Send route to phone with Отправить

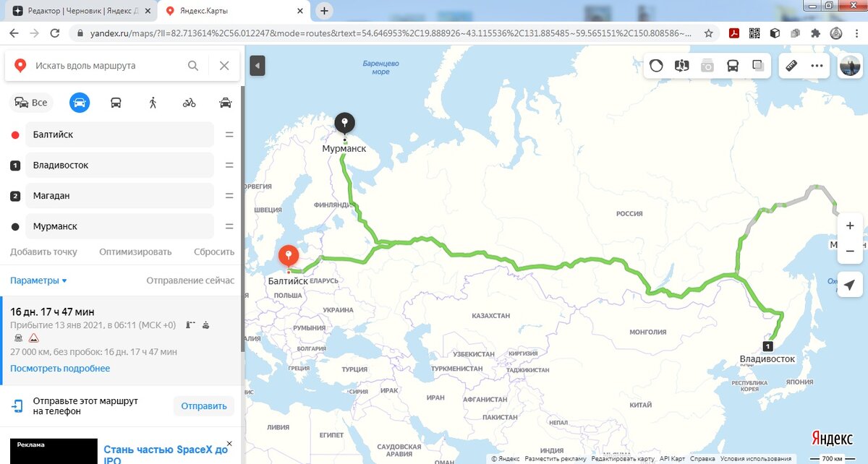click(204, 405)
